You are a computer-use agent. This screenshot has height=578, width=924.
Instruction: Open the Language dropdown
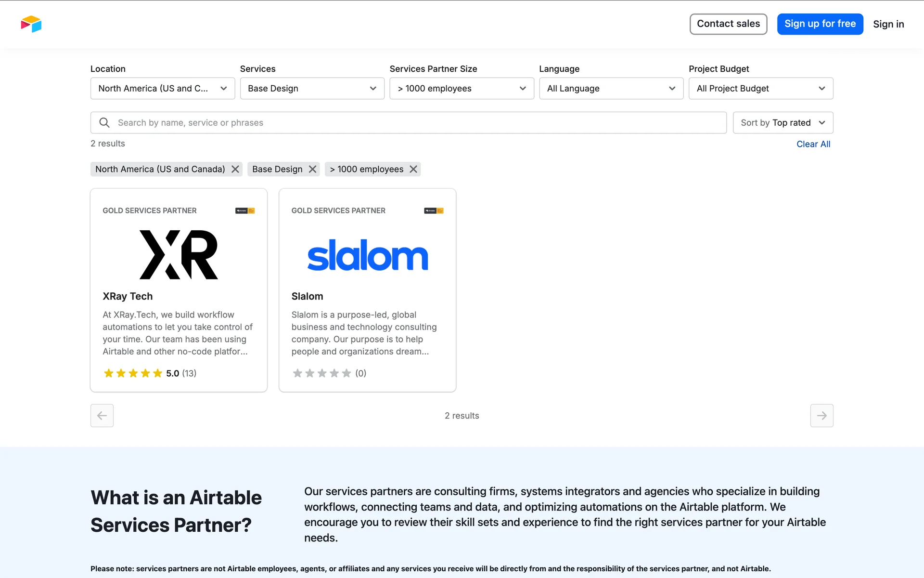click(611, 89)
